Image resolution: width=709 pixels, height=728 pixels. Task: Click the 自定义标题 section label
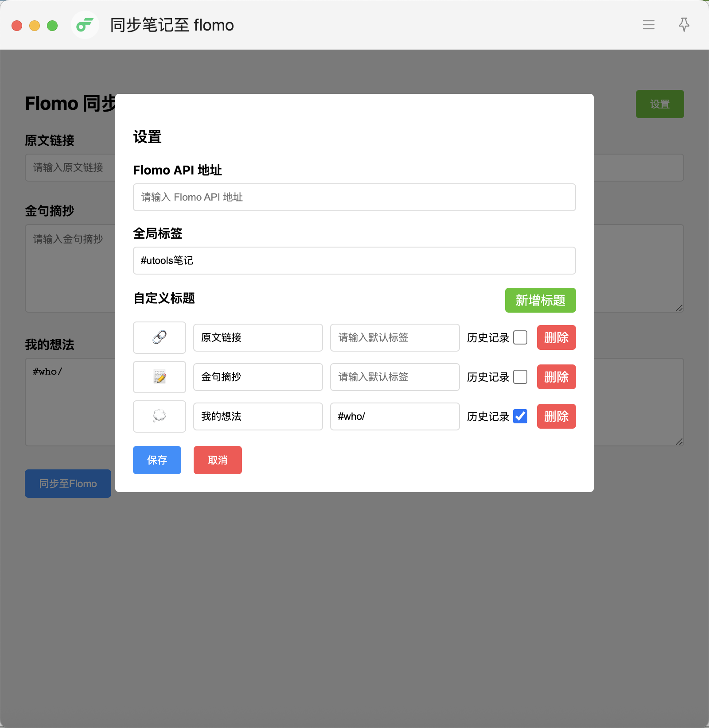[x=164, y=298]
